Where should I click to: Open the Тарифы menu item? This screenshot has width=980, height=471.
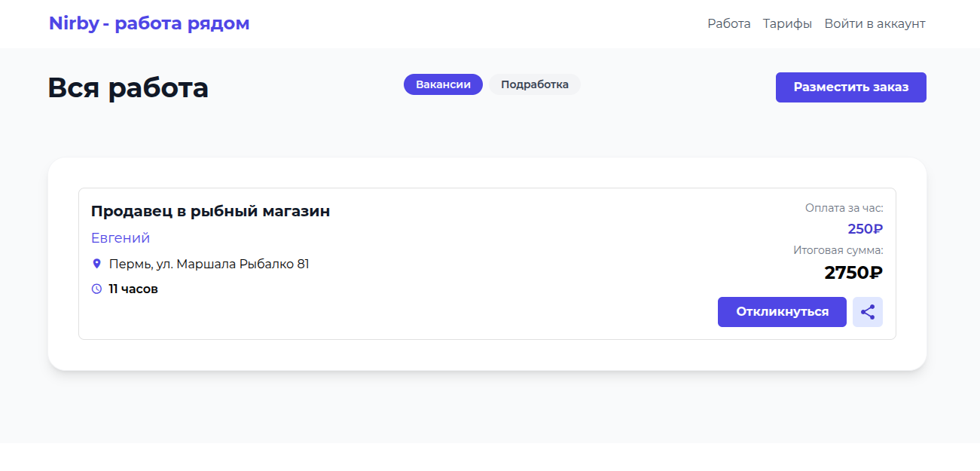click(786, 23)
